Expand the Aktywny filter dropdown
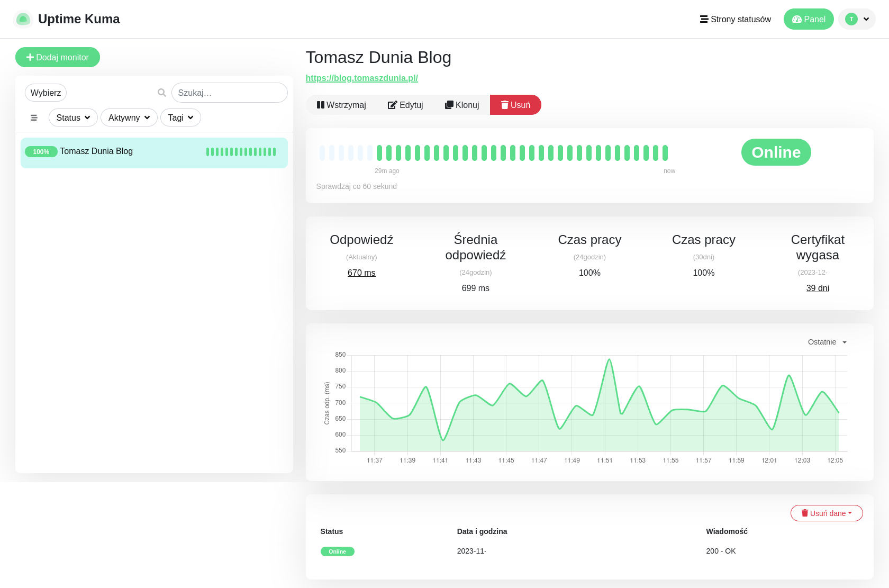The image size is (889, 588). (129, 117)
